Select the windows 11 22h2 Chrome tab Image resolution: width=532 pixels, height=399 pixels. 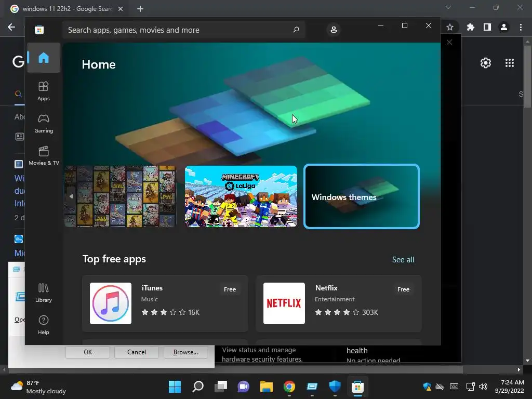pyautogui.click(x=67, y=9)
